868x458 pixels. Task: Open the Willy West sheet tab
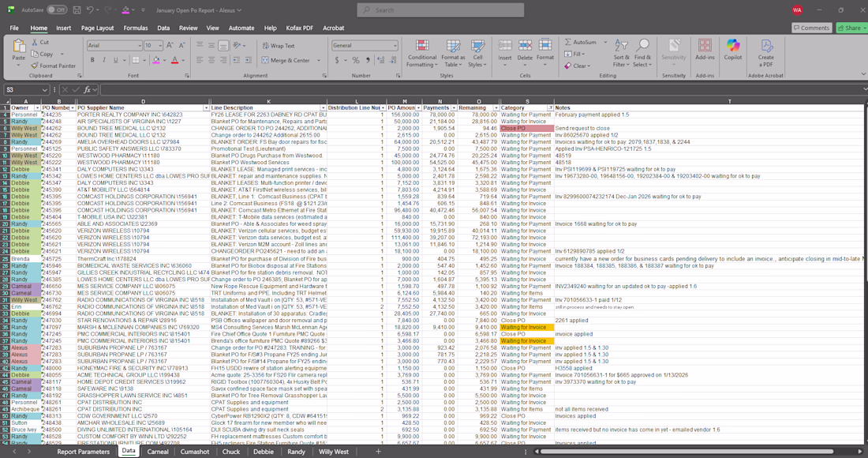(x=334, y=452)
